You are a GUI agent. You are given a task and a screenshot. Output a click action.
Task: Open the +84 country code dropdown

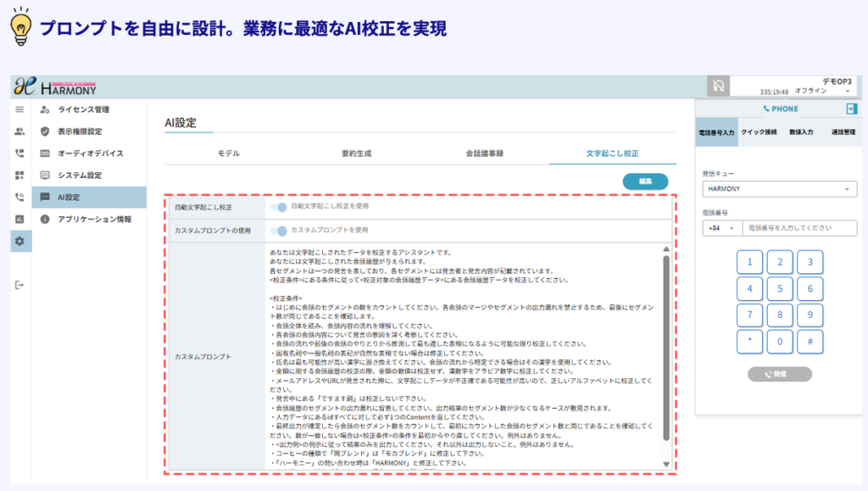click(x=721, y=228)
